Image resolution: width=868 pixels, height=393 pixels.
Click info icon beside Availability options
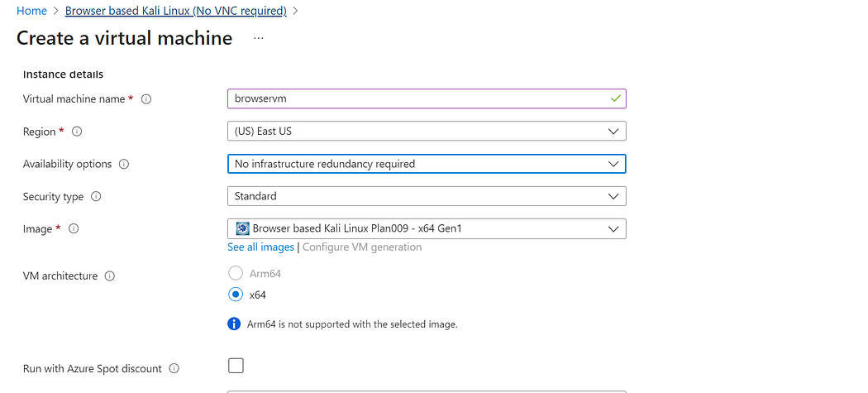tap(124, 164)
